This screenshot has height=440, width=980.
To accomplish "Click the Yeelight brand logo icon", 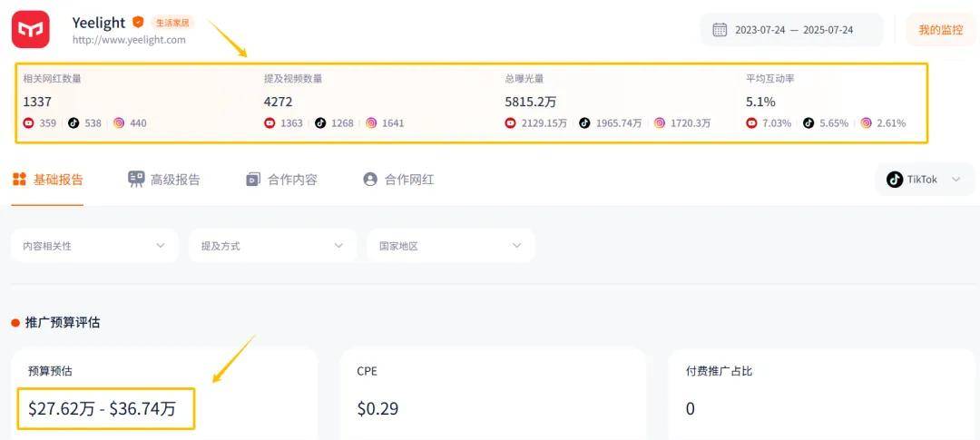I will [30, 30].
